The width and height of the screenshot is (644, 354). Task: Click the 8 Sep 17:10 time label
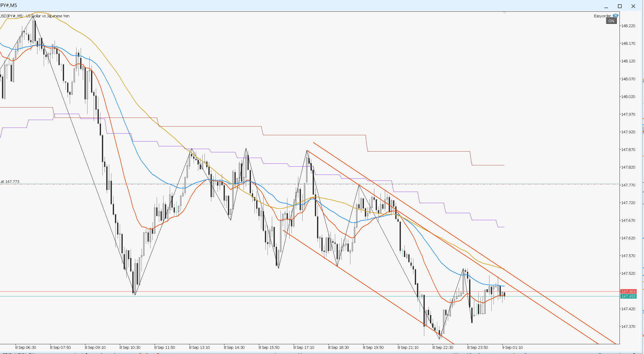tap(304, 347)
